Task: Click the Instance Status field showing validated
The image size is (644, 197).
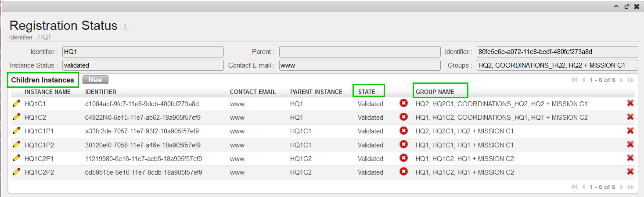Action: pos(143,65)
